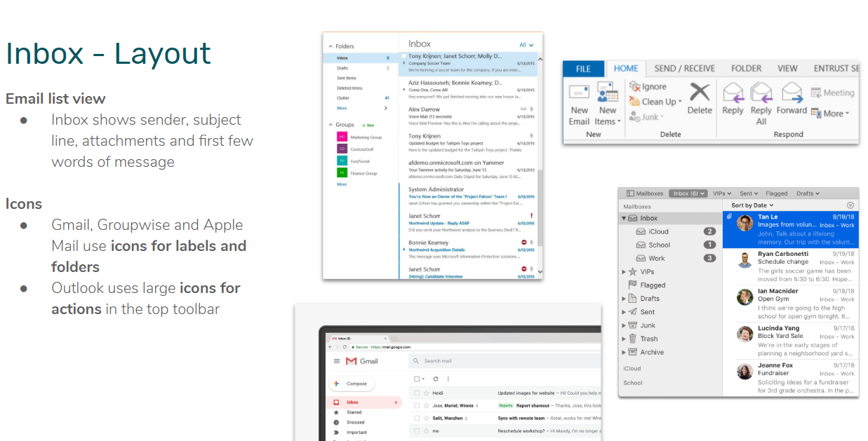Open the Inbox (6) favorites dropdown

(688, 194)
